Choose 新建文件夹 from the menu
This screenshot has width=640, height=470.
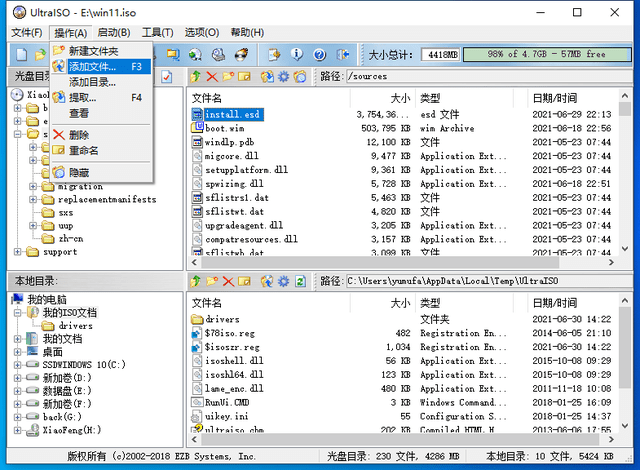pyautogui.click(x=101, y=51)
